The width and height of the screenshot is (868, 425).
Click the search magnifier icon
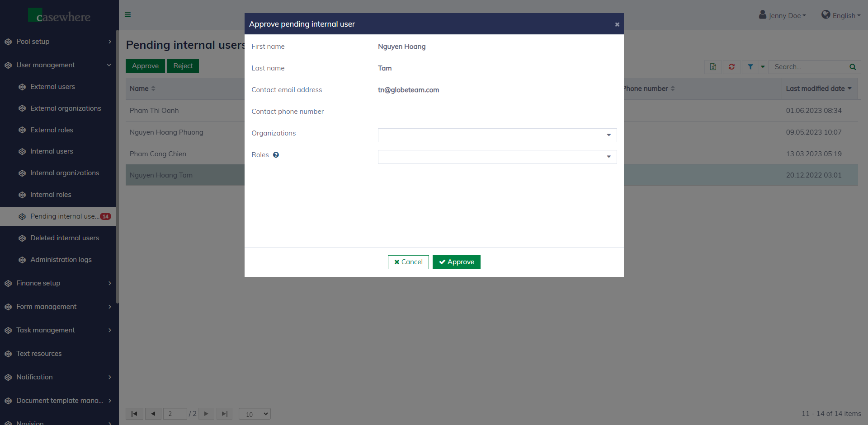coord(853,67)
